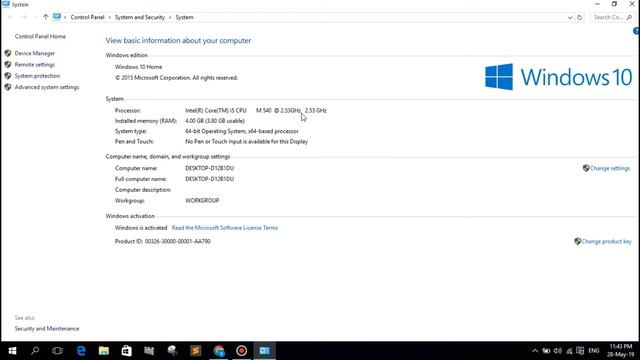Expand chevron after Control Panel breadcrumb

(x=109, y=18)
